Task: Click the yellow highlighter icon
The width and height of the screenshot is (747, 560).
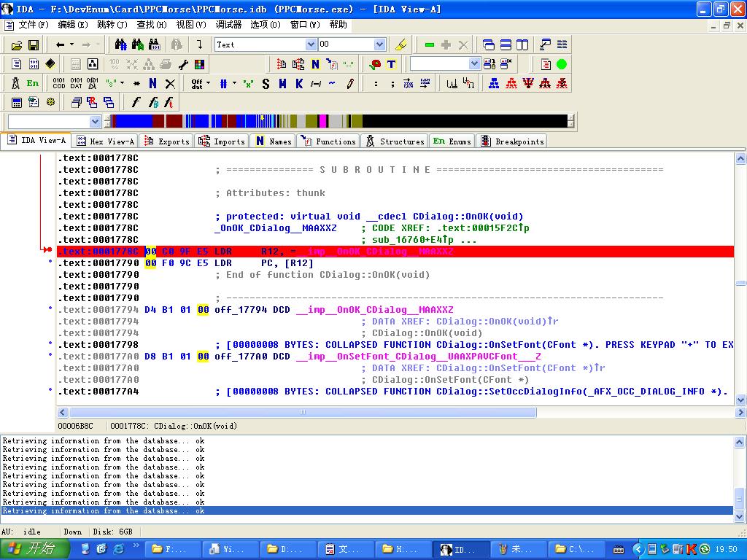Action: [401, 44]
